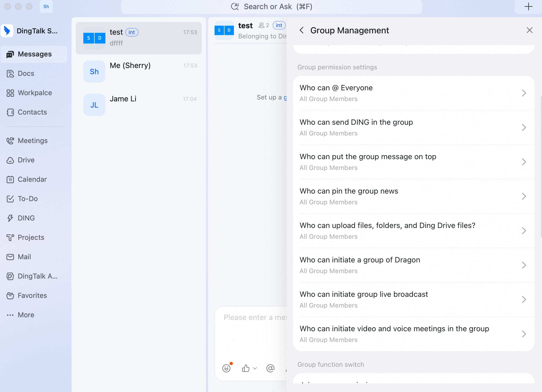This screenshot has width=542, height=392.
Task: Click the More label in sidebar
Action: pos(26,315)
